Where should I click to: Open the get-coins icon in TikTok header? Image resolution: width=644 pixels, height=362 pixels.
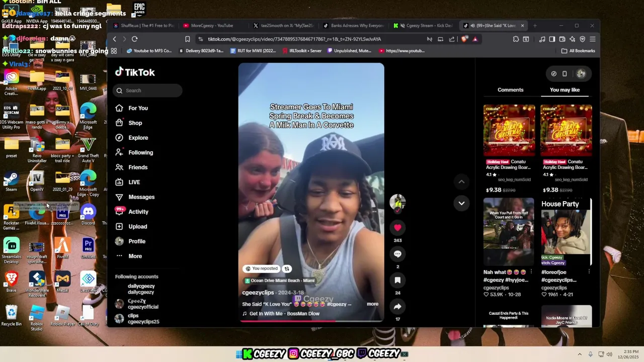click(553, 74)
